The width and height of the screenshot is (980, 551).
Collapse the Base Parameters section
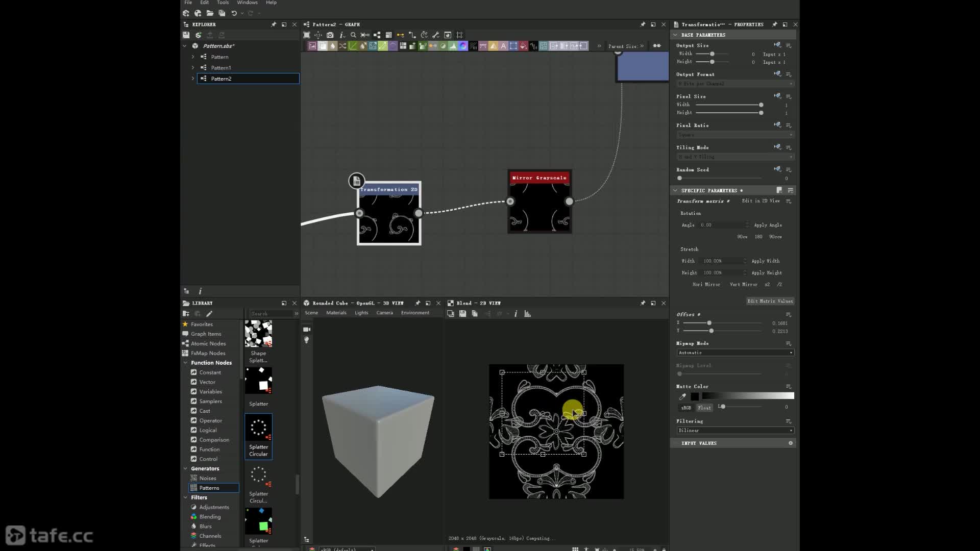point(675,35)
